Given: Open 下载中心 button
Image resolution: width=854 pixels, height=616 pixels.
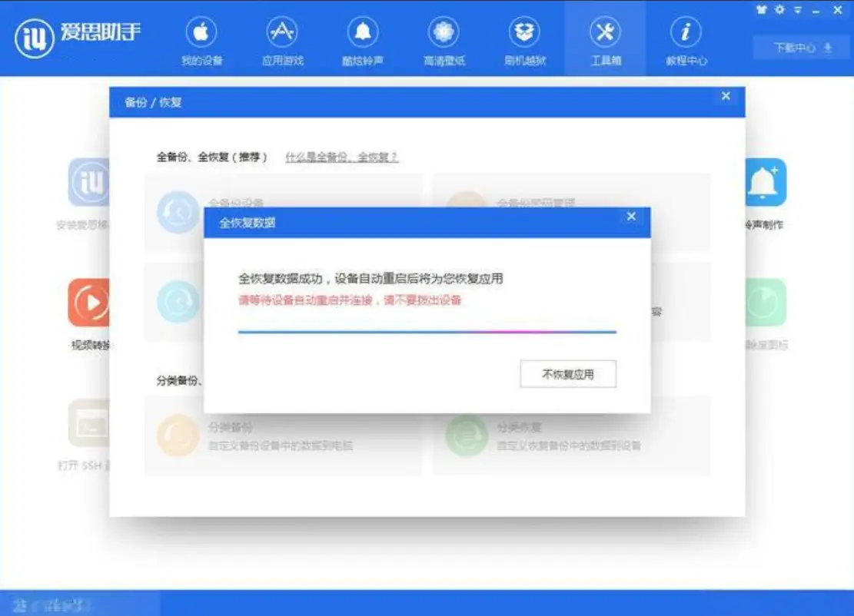Looking at the screenshot, I should (802, 48).
